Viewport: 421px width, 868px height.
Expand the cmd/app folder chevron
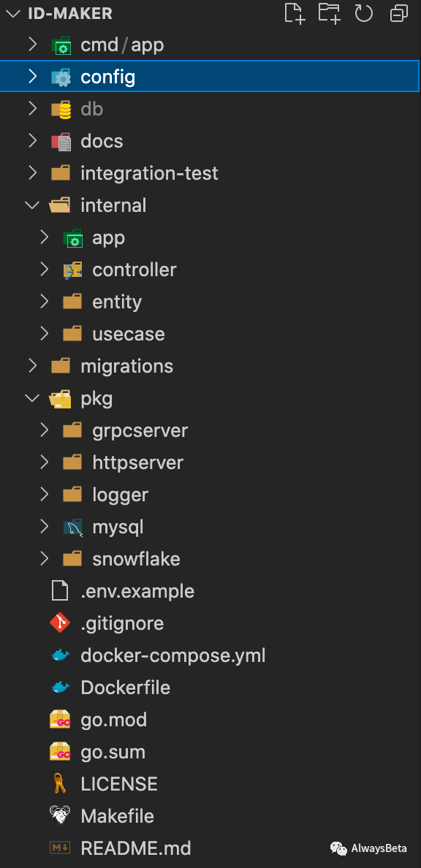point(33,45)
